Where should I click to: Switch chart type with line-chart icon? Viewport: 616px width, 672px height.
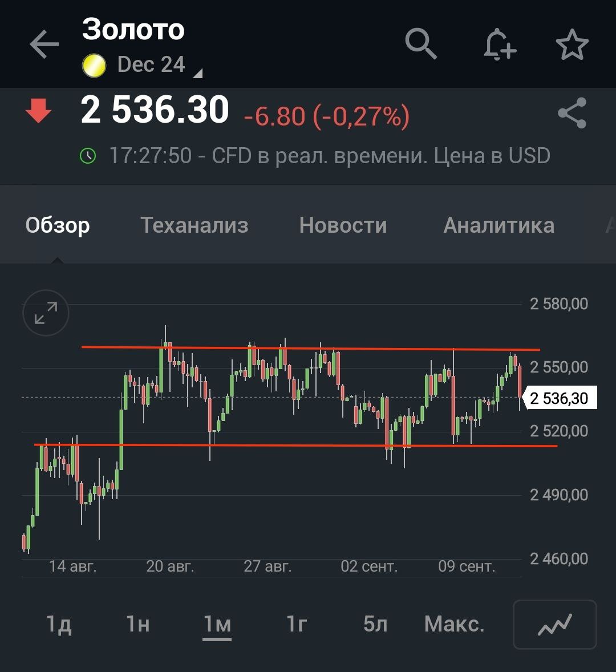(554, 625)
